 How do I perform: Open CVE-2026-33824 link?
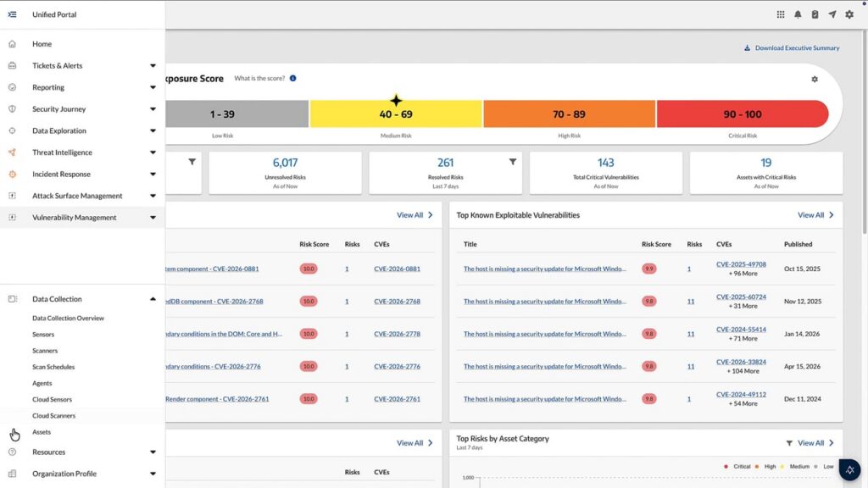tap(741, 362)
